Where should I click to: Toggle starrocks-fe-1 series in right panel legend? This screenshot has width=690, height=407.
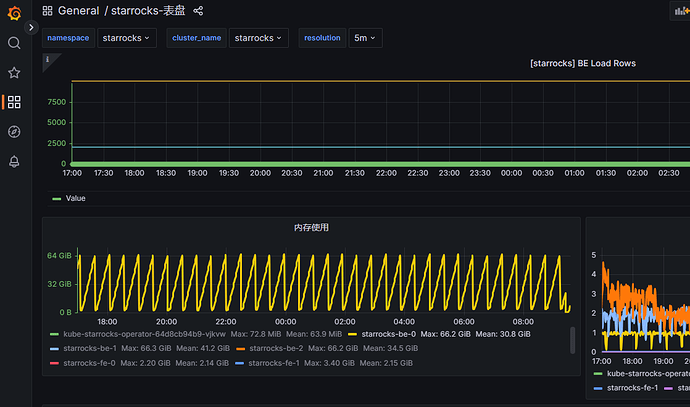(632, 388)
